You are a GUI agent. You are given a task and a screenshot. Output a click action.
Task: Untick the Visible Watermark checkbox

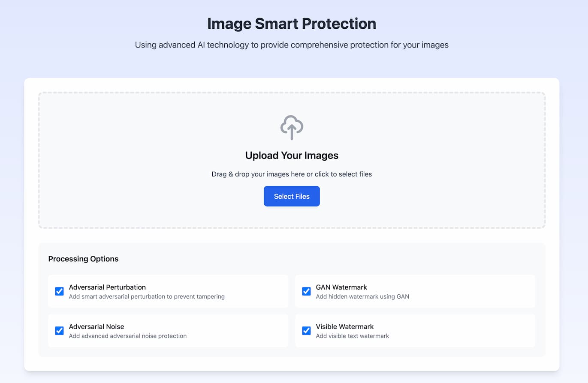pos(306,331)
